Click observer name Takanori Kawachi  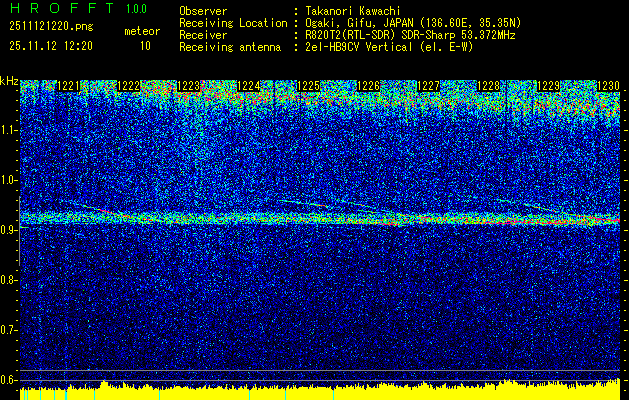(353, 11)
